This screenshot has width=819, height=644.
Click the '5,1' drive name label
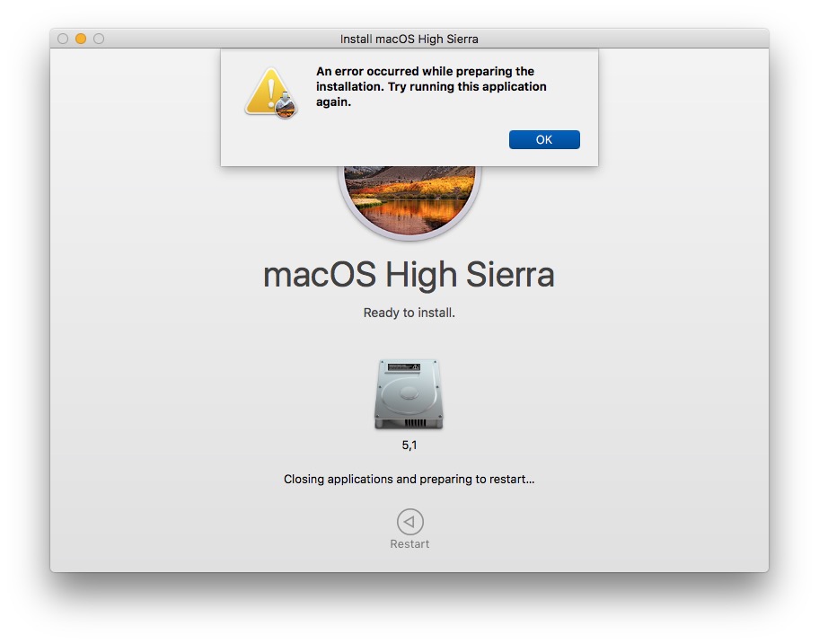point(409,445)
